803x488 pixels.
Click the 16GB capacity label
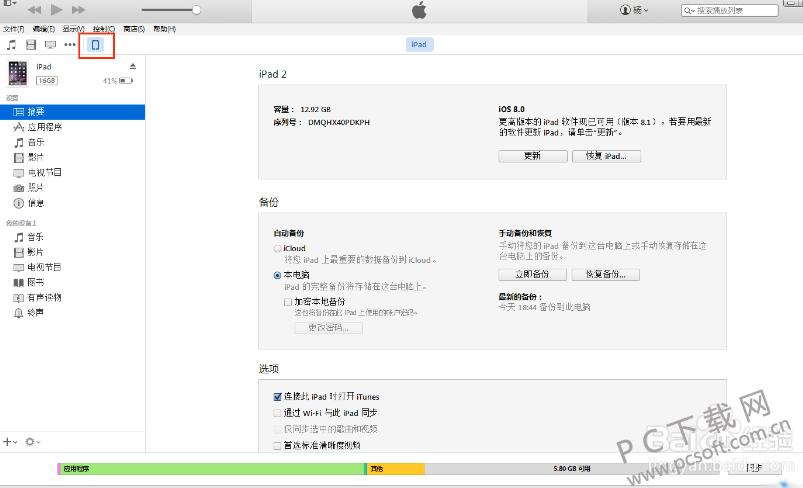47,80
